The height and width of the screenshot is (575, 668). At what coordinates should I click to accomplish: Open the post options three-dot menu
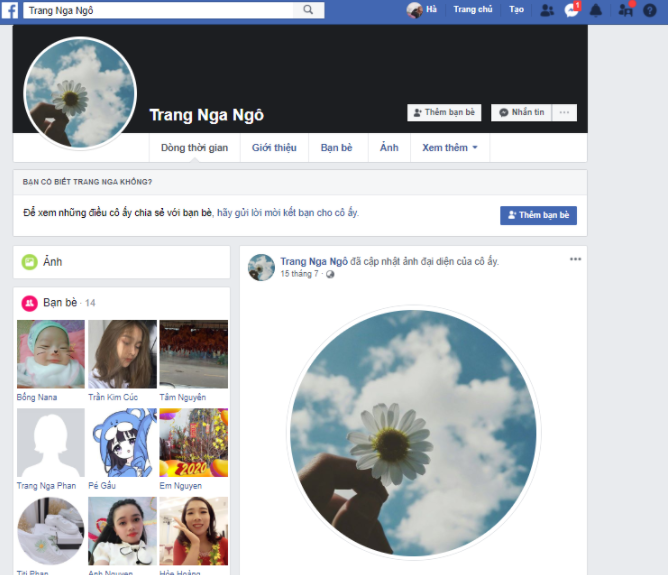point(575,259)
